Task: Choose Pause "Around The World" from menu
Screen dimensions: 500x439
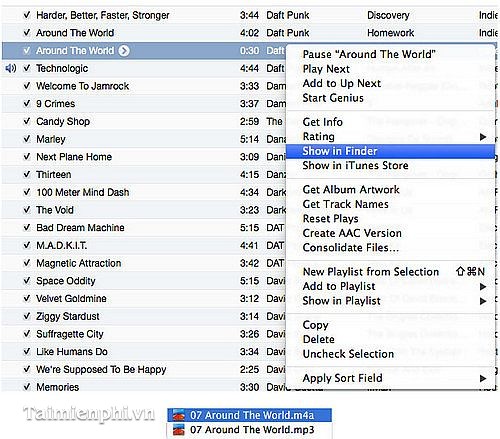Action: (369, 54)
